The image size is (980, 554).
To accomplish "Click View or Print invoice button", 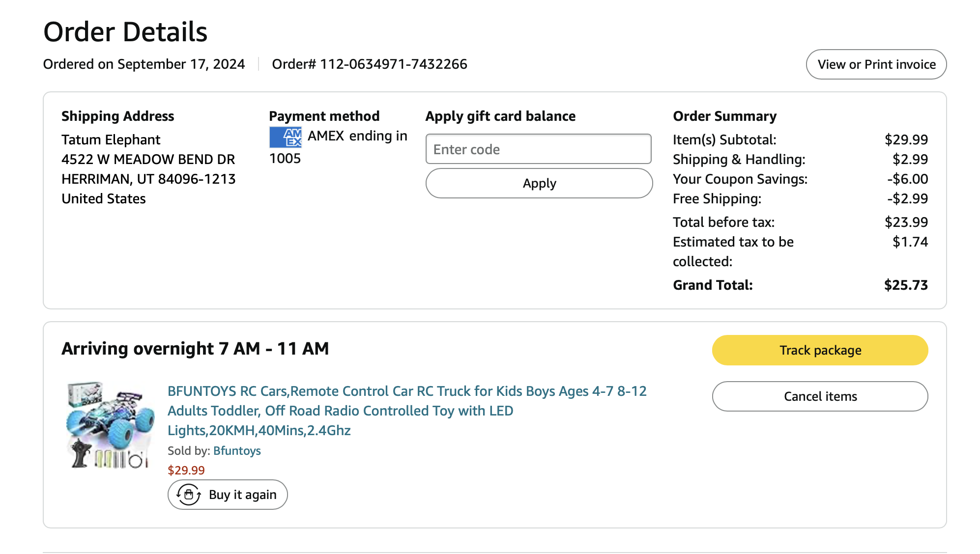I will [x=876, y=64].
